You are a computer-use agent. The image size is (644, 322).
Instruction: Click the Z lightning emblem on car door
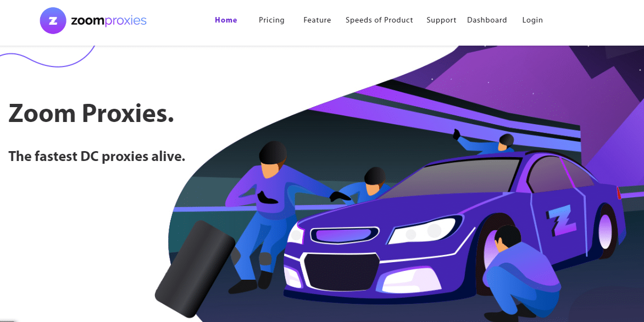point(561,221)
